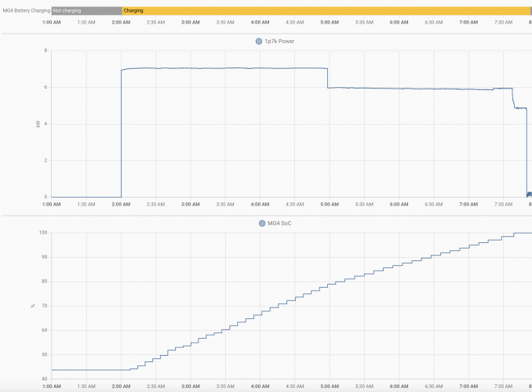Viewport: 532px width, 392px height.
Task: Click the power rise at 2:00 AM
Action: click(x=122, y=133)
